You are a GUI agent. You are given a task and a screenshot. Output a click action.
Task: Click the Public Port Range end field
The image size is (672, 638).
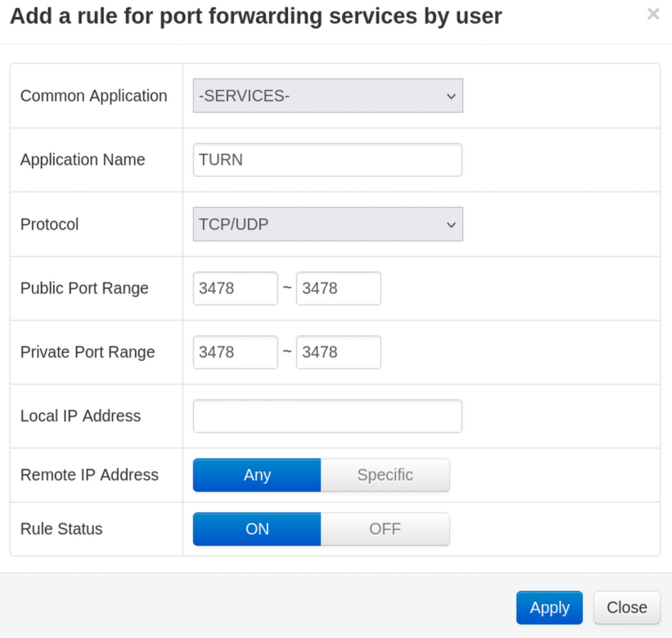click(x=338, y=288)
